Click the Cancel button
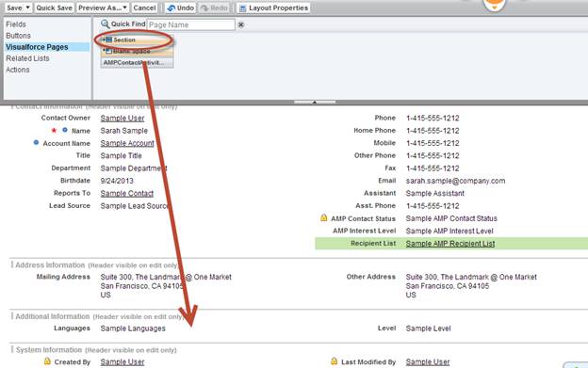 144,8
